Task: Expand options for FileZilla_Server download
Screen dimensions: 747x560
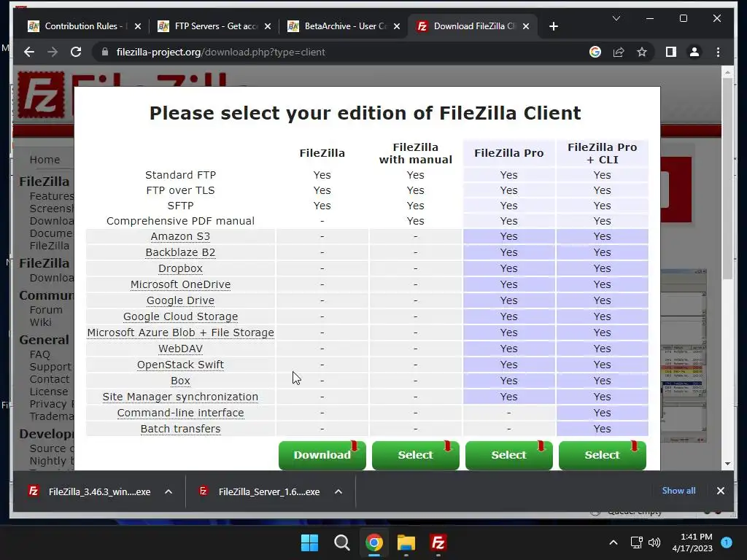Action: [x=338, y=491]
